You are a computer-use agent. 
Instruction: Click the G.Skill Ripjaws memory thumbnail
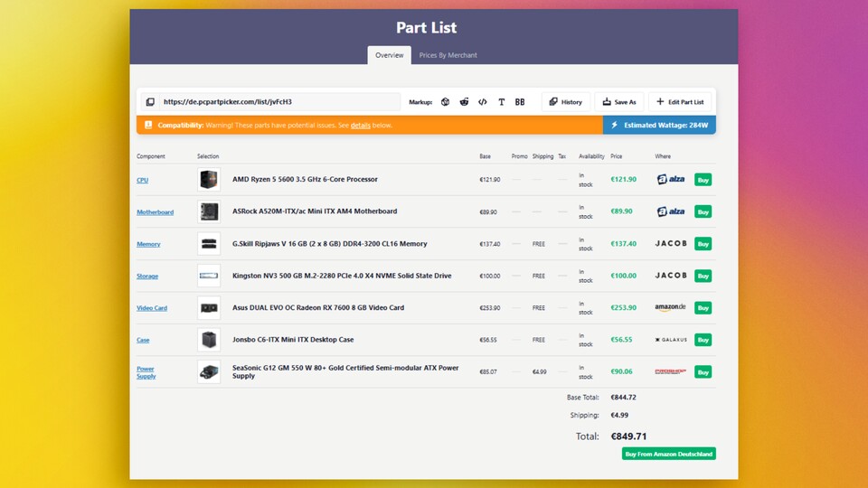pyautogui.click(x=209, y=243)
